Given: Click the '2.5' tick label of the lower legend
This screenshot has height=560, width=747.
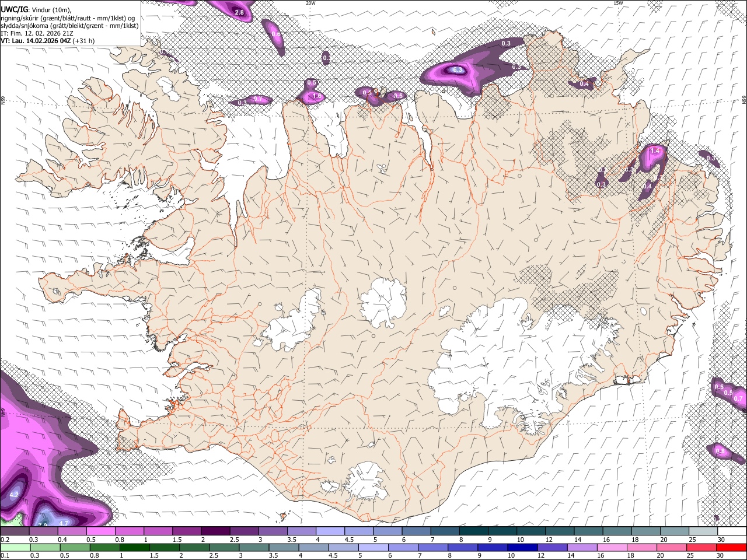Looking at the screenshot, I should coord(212,555).
